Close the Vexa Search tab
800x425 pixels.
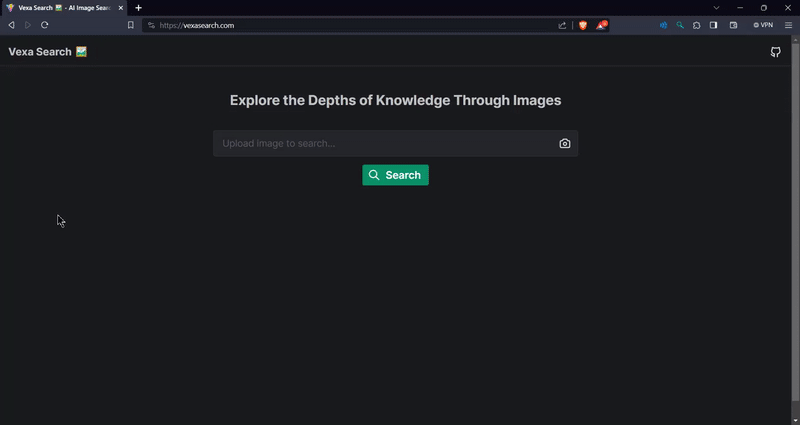pos(121,8)
